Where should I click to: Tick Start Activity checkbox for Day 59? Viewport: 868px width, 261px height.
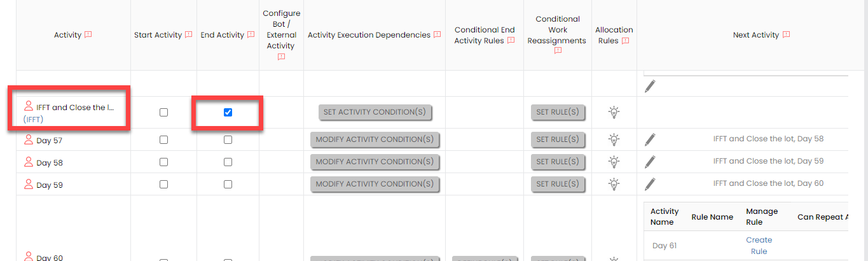[x=163, y=184]
